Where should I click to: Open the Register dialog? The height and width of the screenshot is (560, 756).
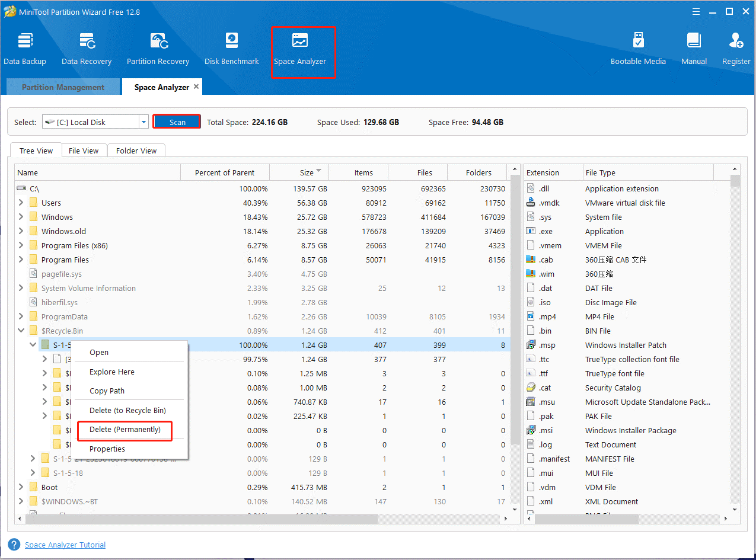[x=736, y=49]
